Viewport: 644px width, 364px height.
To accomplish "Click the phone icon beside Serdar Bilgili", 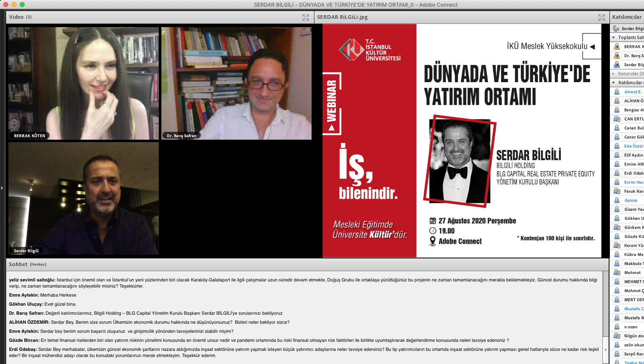I will 616,29.
